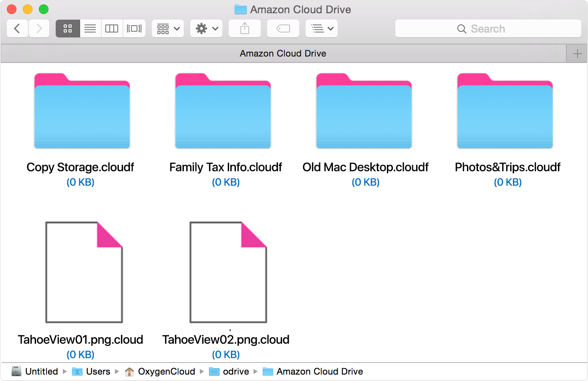
Task: Click the (0 KB) label under Old Mac Desktop.cloudf
Action: (366, 182)
